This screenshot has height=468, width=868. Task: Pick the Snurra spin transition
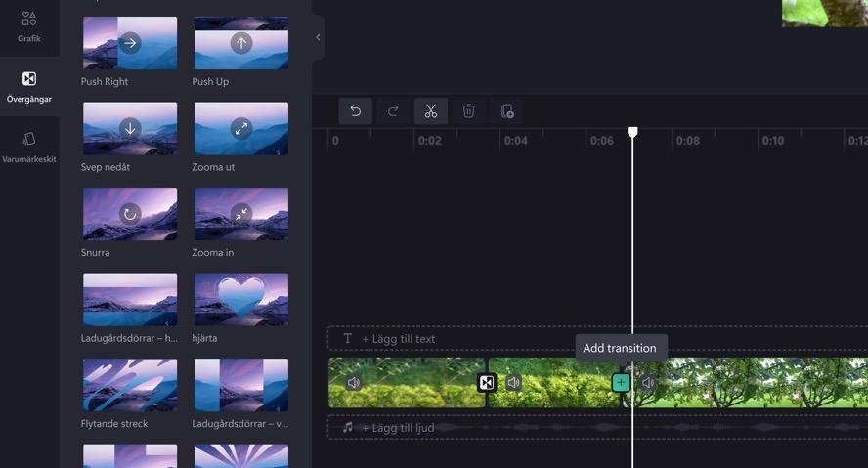pyautogui.click(x=130, y=214)
